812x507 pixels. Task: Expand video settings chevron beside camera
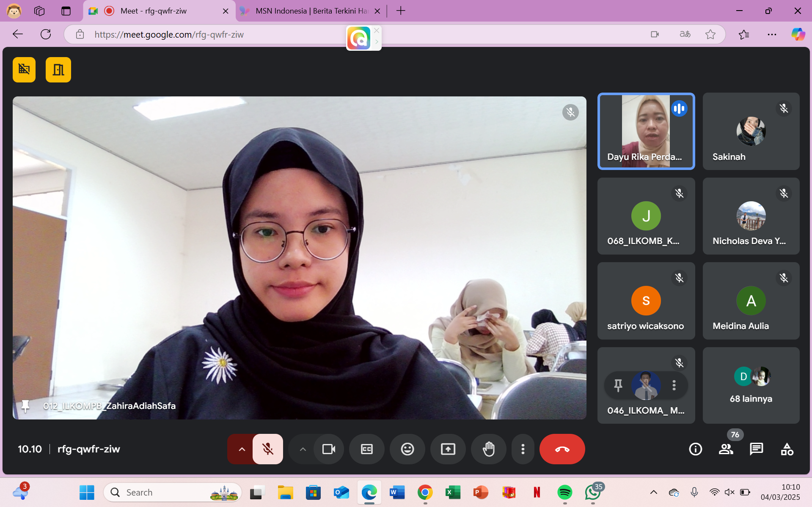pyautogui.click(x=303, y=449)
